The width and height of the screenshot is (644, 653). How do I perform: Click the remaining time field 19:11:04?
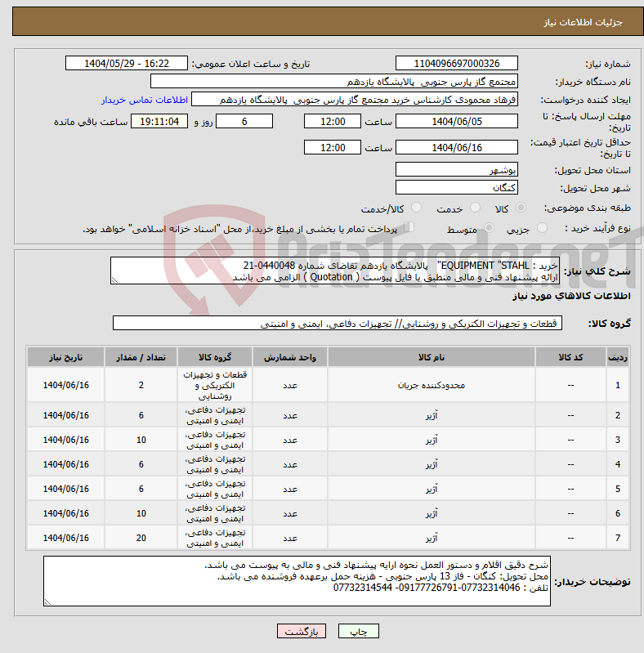[x=159, y=121]
